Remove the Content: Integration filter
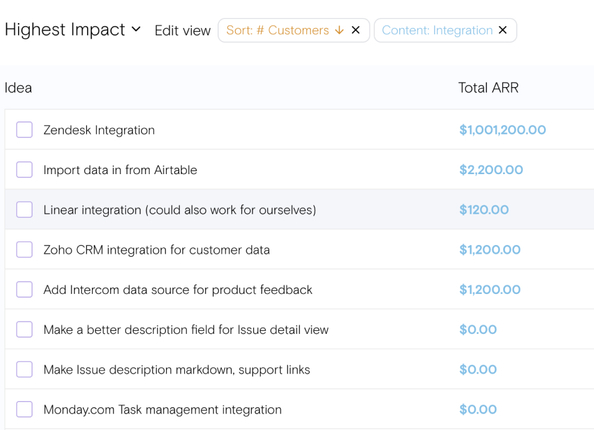 point(502,30)
